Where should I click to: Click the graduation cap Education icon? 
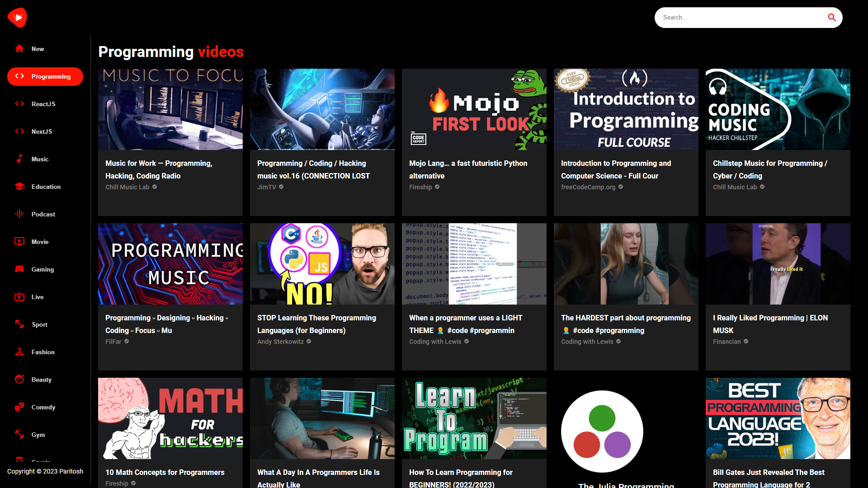tap(19, 186)
